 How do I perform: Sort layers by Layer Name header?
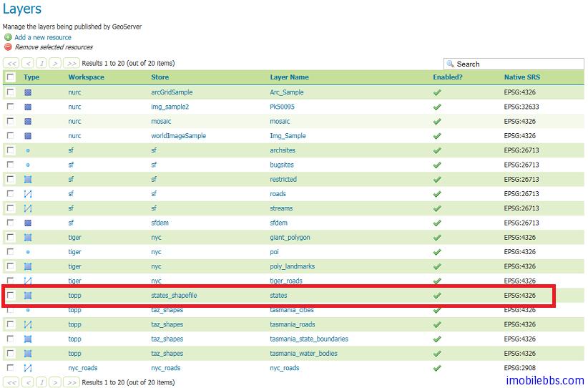pos(289,77)
